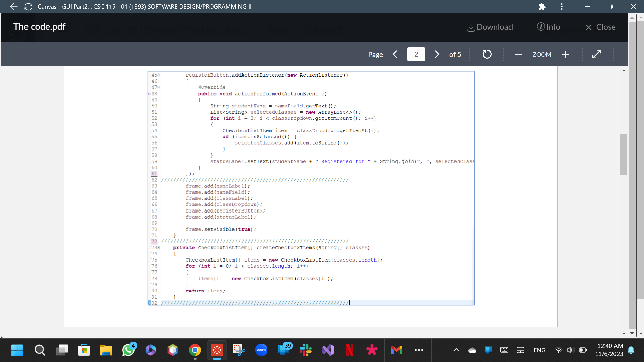The image size is (644, 362).
Task: Reload the Canvas page
Action: 28,6
